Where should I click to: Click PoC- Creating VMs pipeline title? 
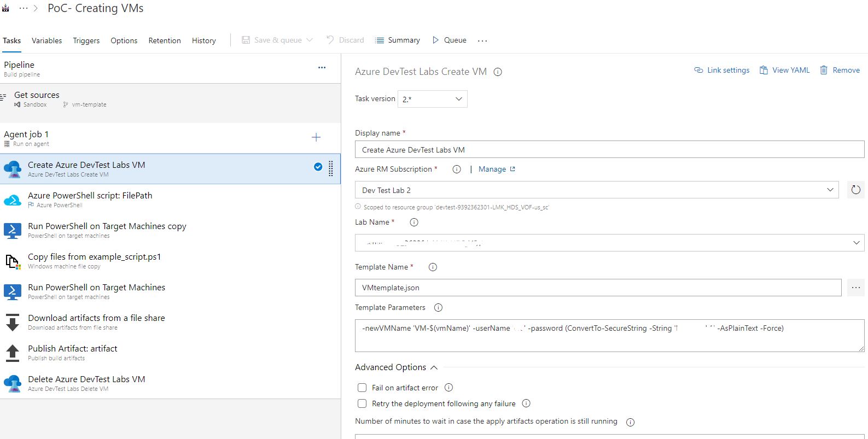(96, 8)
